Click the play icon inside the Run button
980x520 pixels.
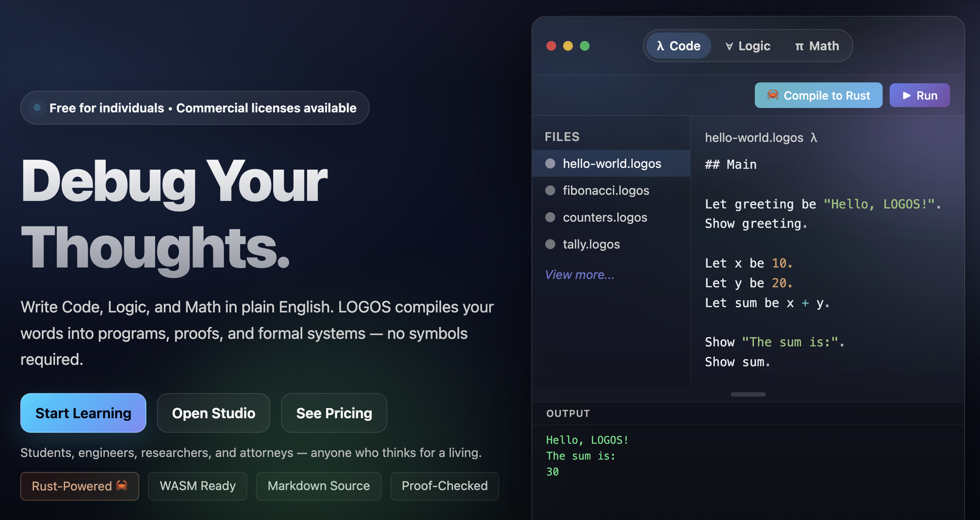906,95
